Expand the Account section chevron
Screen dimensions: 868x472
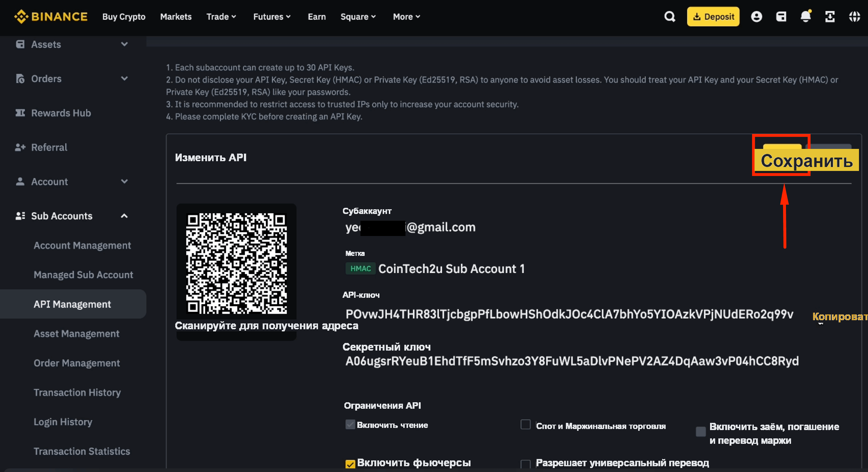(x=124, y=181)
